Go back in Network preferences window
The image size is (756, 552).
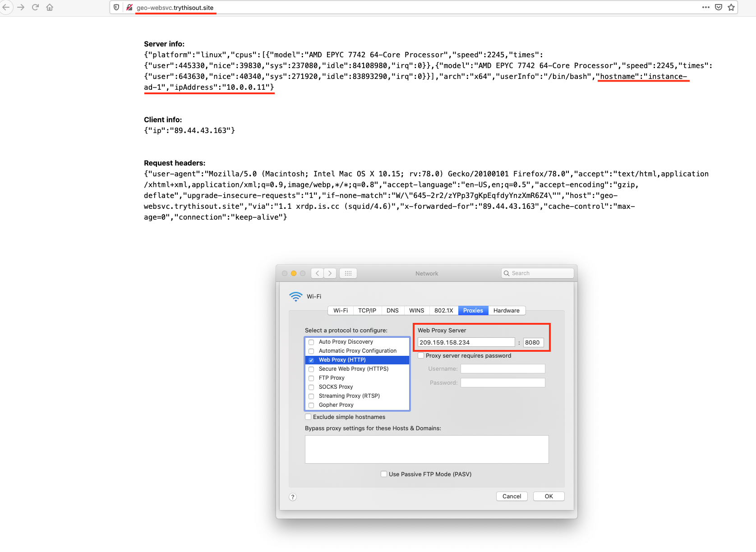[317, 273]
